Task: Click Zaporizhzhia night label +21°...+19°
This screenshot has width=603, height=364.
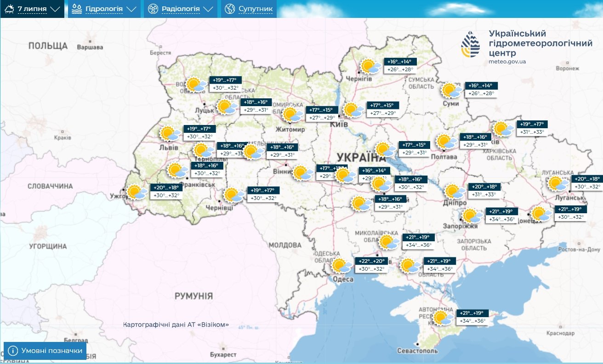Action: click(502, 211)
